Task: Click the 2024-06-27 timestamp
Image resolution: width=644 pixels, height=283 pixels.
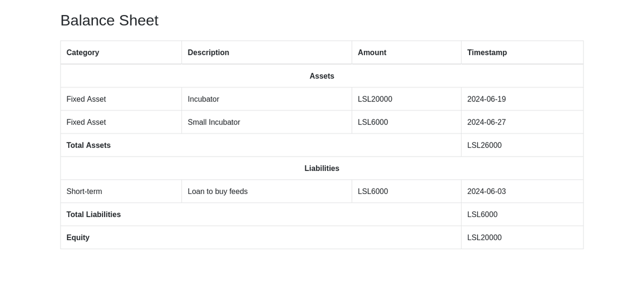Action: 486,122
